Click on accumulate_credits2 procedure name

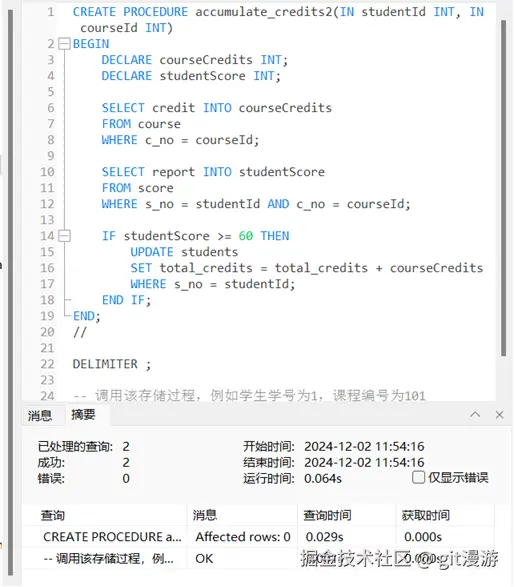coord(263,12)
